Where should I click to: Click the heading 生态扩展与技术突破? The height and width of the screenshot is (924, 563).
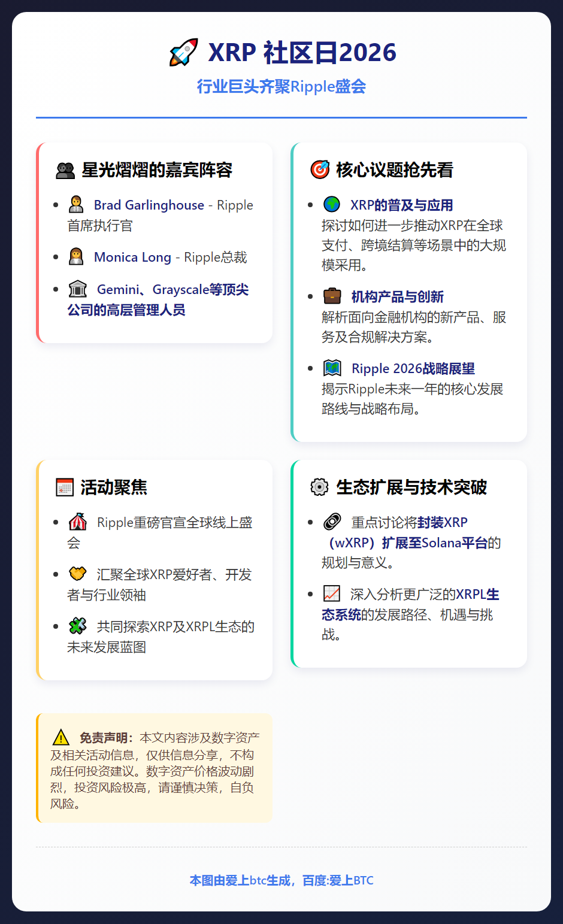411,487
